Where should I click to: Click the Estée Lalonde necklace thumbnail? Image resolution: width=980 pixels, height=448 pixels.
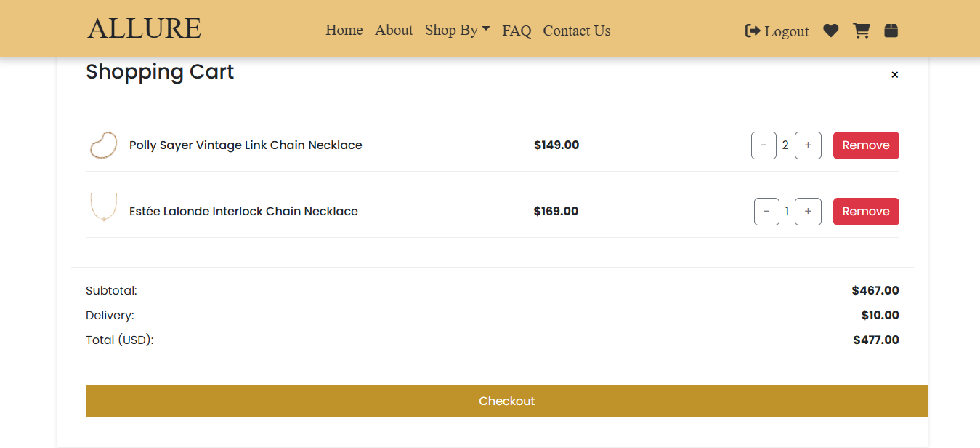point(103,208)
